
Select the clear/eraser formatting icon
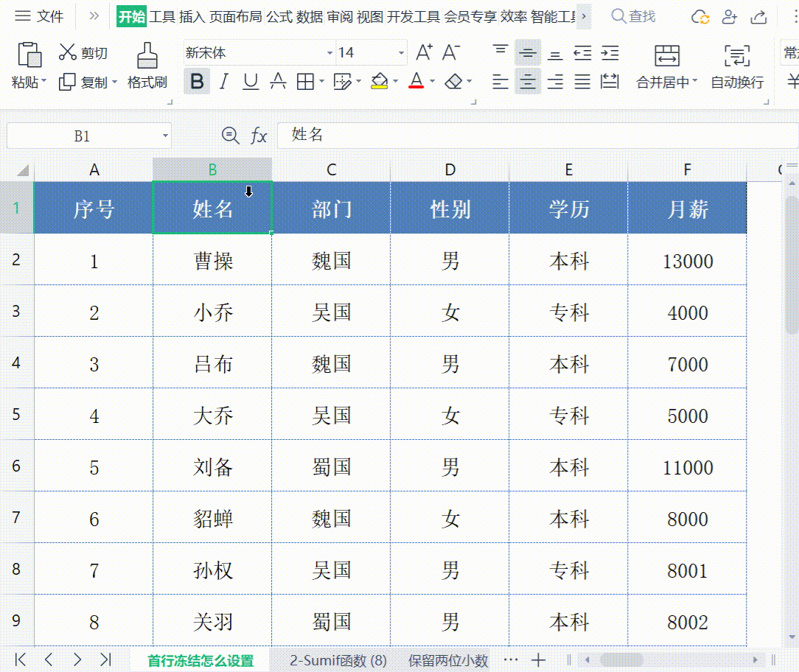point(453,82)
